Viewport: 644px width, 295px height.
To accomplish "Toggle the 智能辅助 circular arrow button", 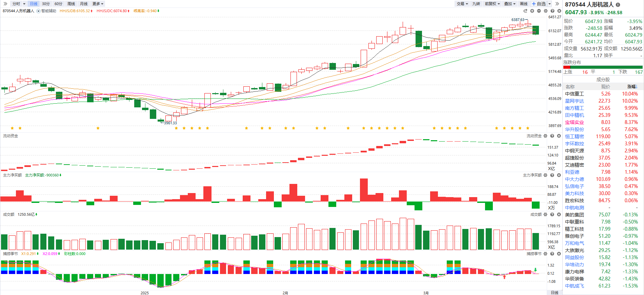I will 38,11.
